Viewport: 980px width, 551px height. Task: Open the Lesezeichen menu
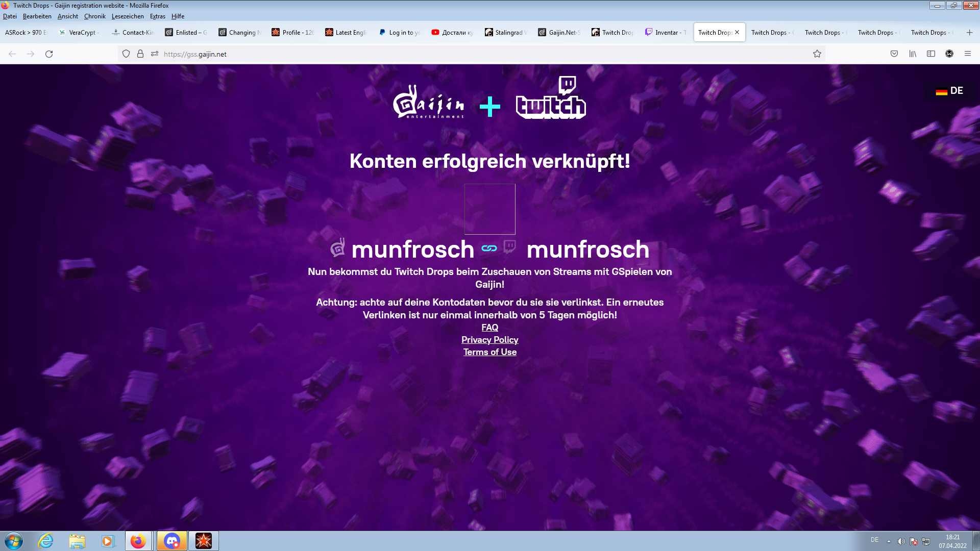click(x=128, y=16)
